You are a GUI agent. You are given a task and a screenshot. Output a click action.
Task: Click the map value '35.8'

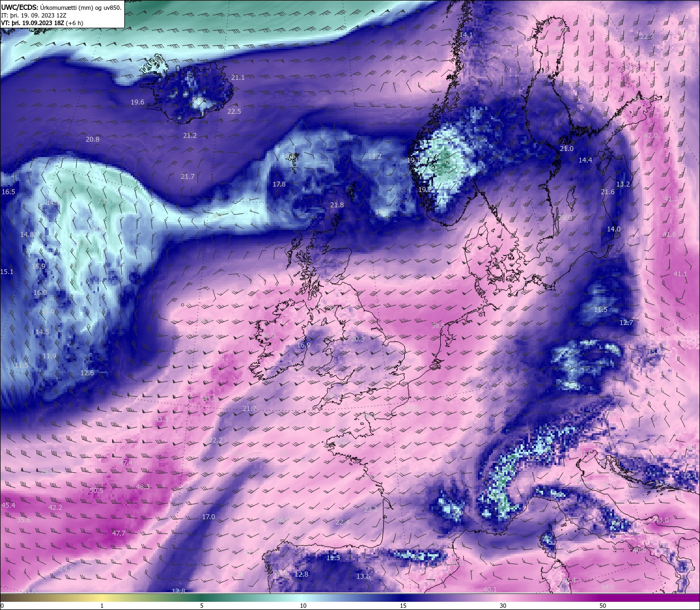[24, 520]
